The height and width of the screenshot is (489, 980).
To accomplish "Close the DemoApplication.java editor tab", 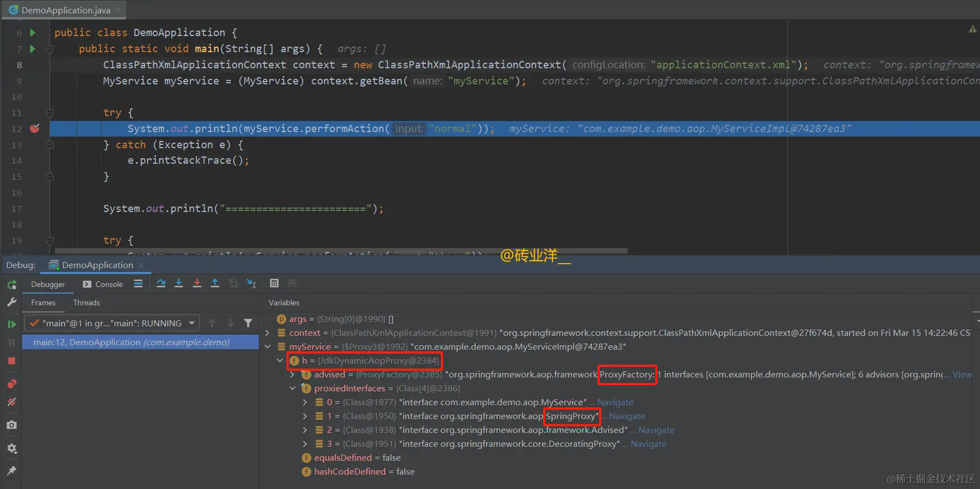I will click(x=118, y=11).
